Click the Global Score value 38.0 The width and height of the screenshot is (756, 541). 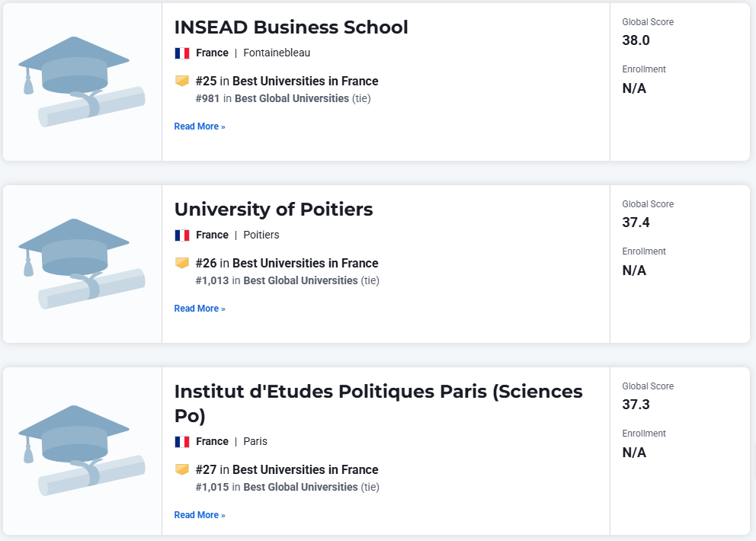636,40
